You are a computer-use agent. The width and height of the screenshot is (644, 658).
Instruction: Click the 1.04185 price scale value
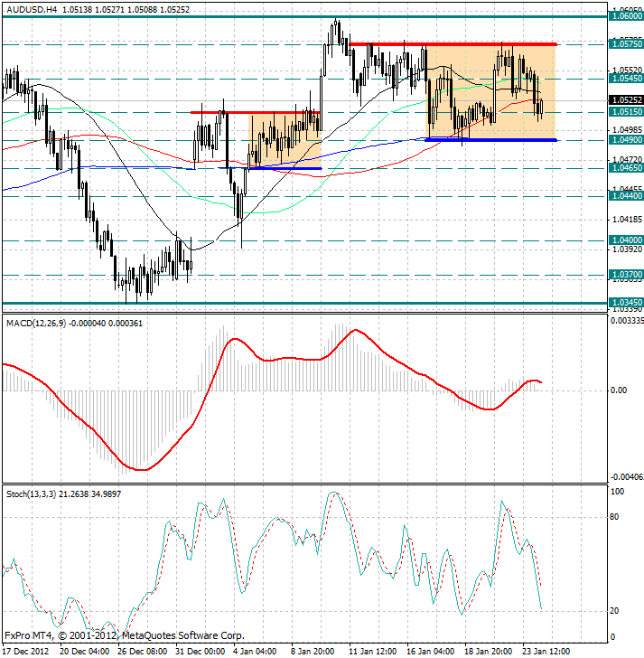[627, 219]
